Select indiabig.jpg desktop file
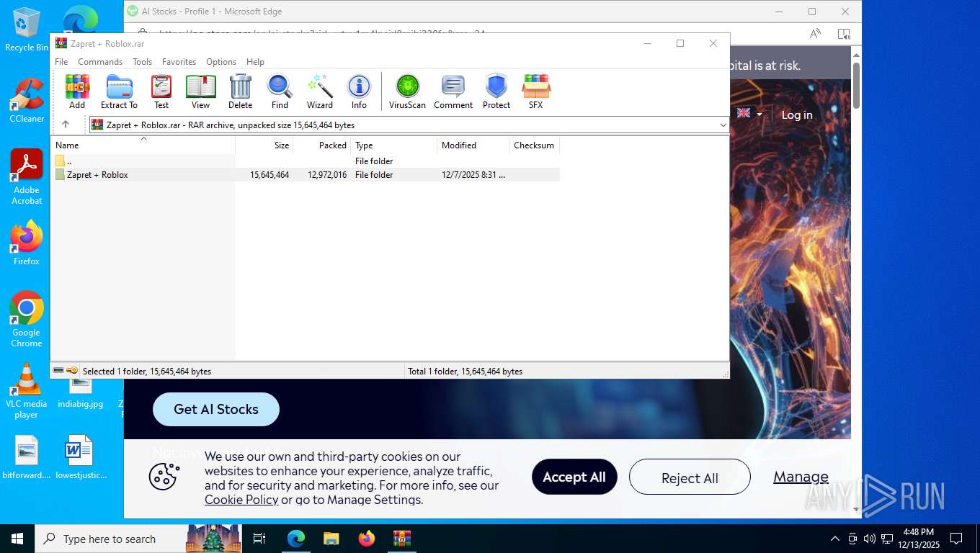This screenshot has height=553, width=980. pos(80,395)
